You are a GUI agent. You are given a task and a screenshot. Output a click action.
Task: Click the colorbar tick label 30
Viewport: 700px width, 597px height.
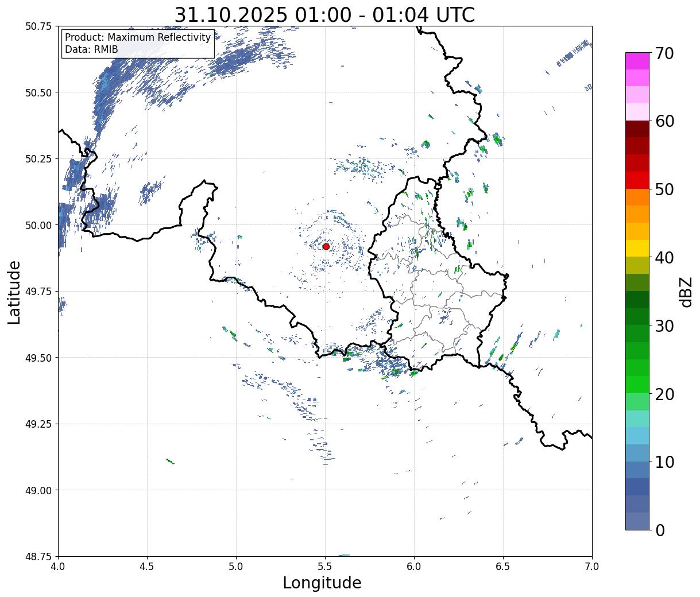[664, 326]
